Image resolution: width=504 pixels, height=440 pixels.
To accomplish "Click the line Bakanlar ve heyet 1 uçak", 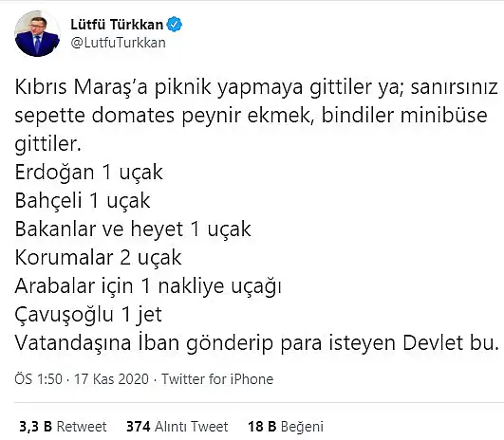I will [x=133, y=229].
